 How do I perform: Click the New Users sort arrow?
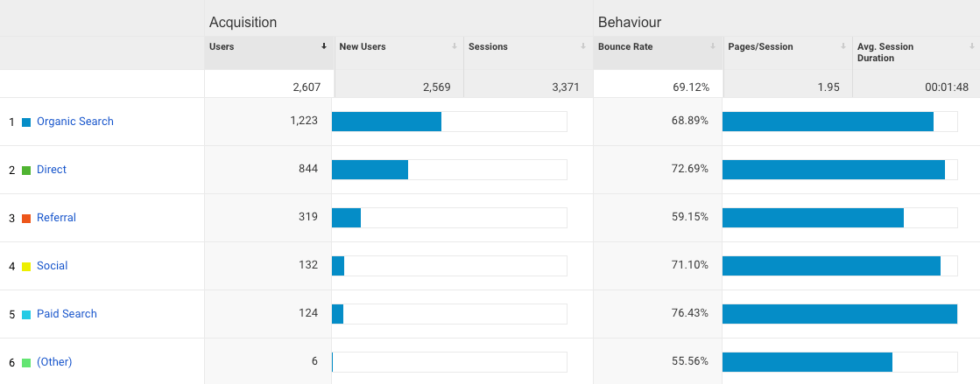[x=455, y=46]
